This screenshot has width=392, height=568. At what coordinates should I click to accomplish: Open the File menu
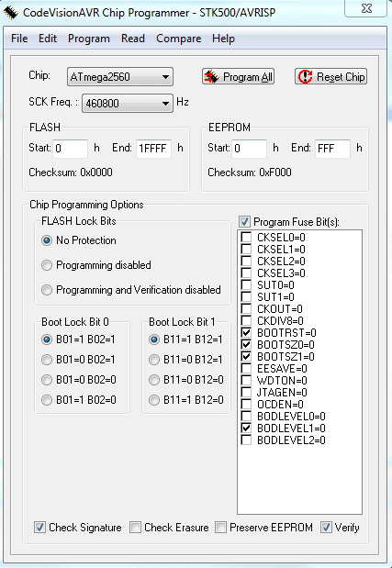19,39
